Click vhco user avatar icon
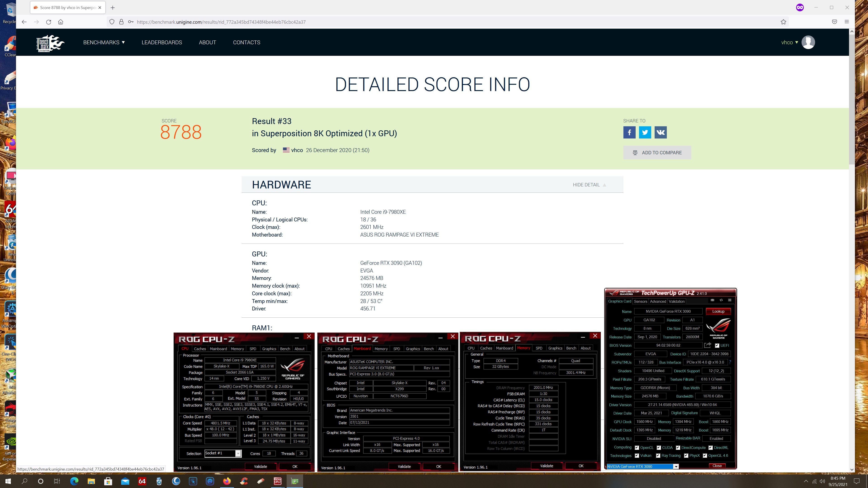 (x=808, y=42)
